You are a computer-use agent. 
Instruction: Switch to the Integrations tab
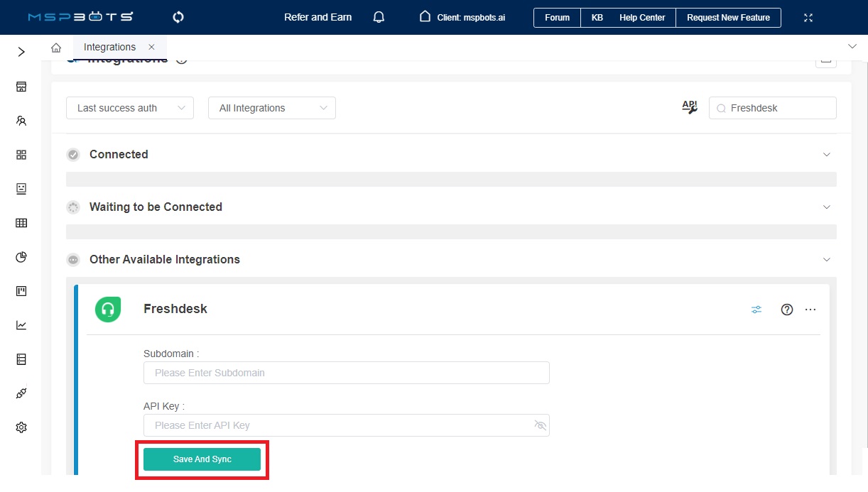109,46
